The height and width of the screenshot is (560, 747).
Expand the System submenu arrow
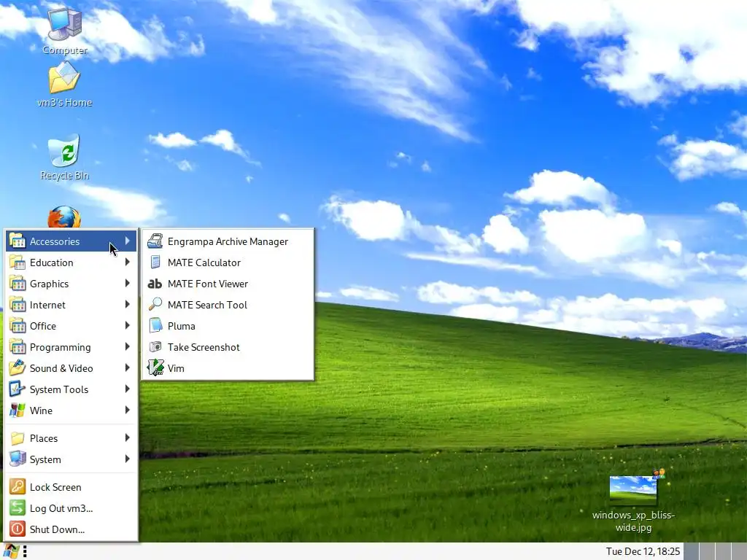127,459
